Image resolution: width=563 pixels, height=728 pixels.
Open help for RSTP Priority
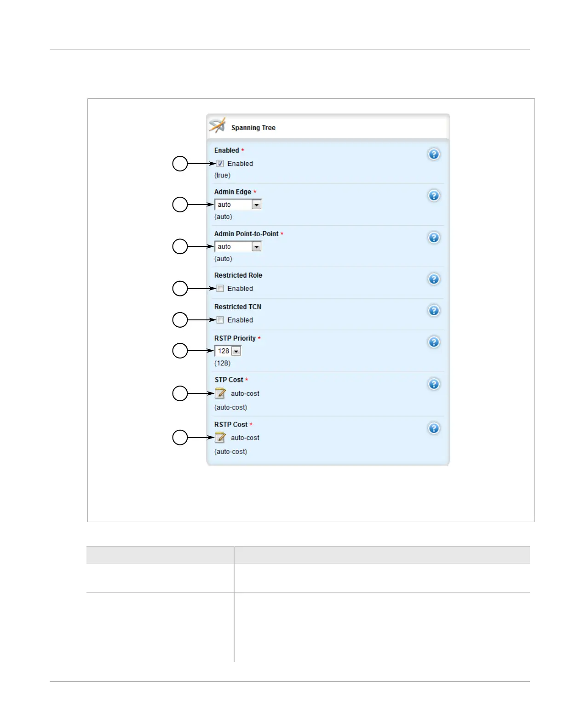[x=433, y=342]
